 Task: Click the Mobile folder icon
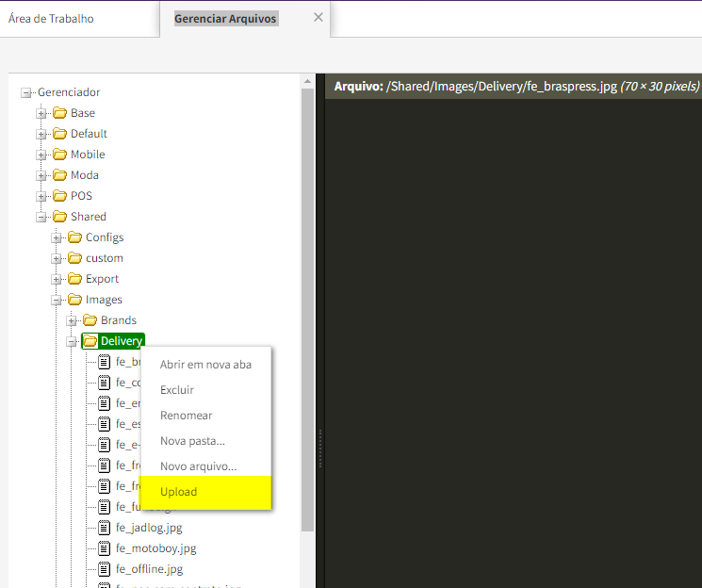click(59, 155)
